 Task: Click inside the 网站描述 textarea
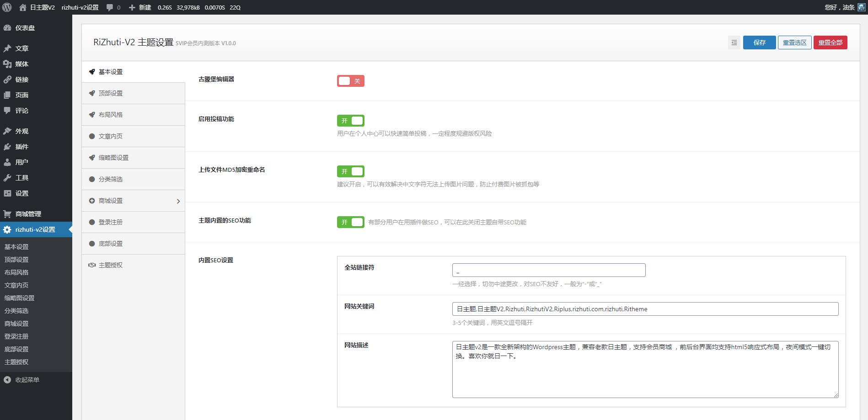[x=645, y=369]
